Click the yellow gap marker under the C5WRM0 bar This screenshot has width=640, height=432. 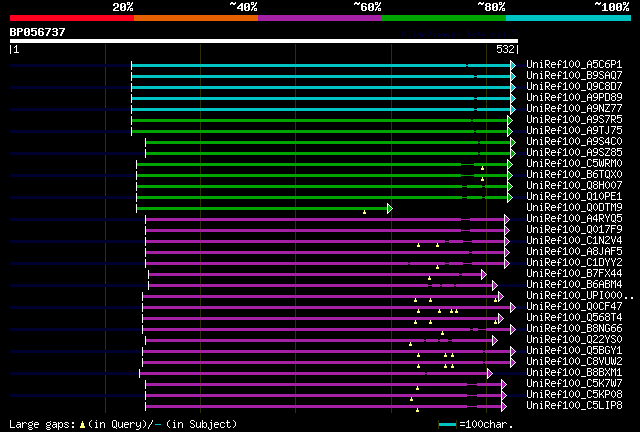point(482,168)
